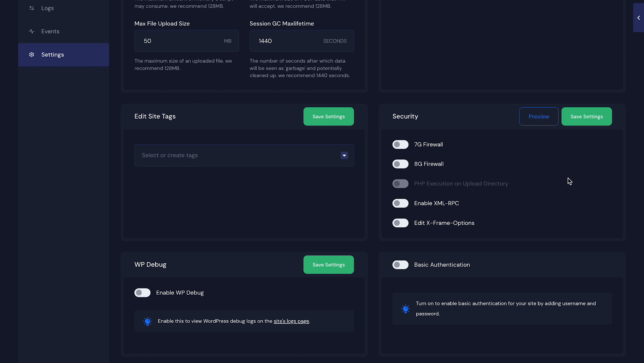Click the Events activity icon in the sidebar
The image size is (644, 363).
(31, 31)
